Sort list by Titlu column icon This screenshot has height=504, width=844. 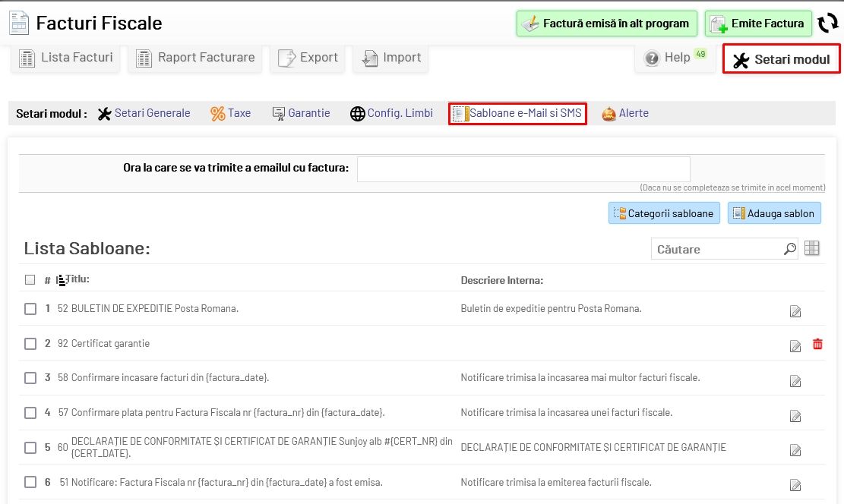(x=61, y=280)
